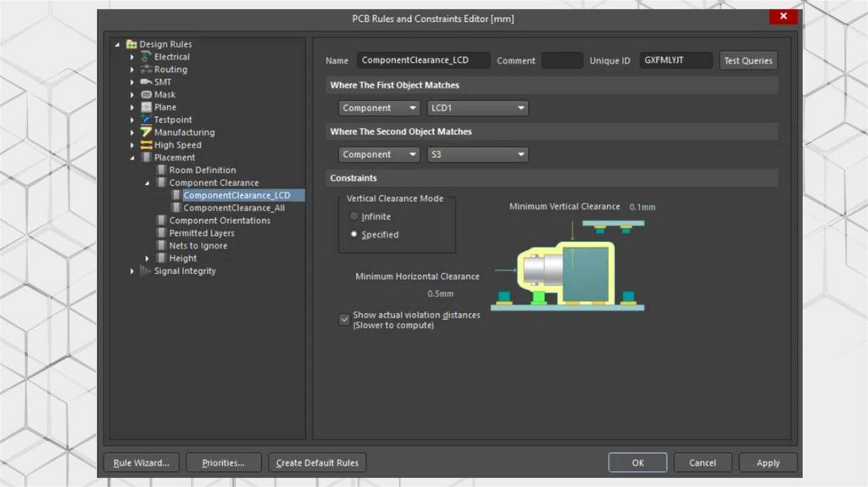
Task: Click the 0.5mm minimum horizontal clearance value
Action: pos(440,294)
